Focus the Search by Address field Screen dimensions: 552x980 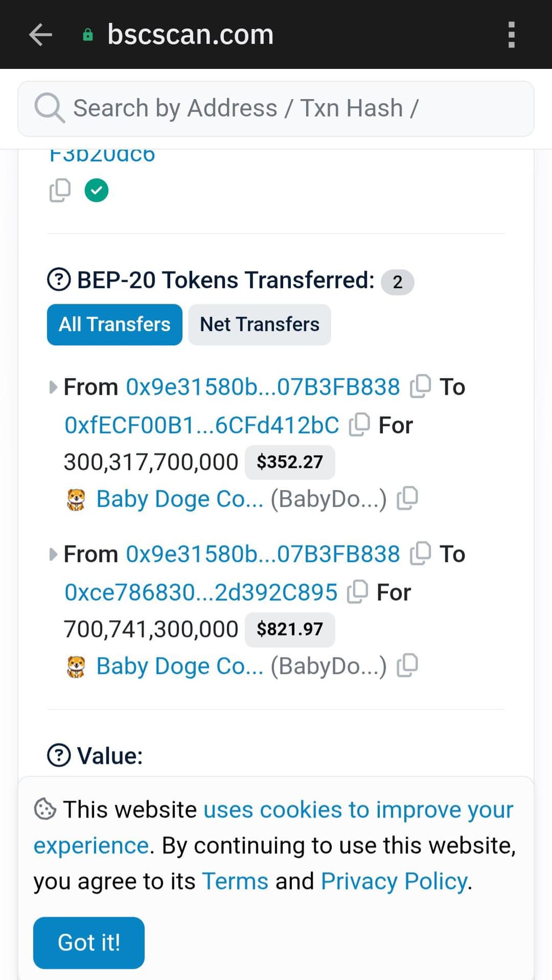coord(276,108)
